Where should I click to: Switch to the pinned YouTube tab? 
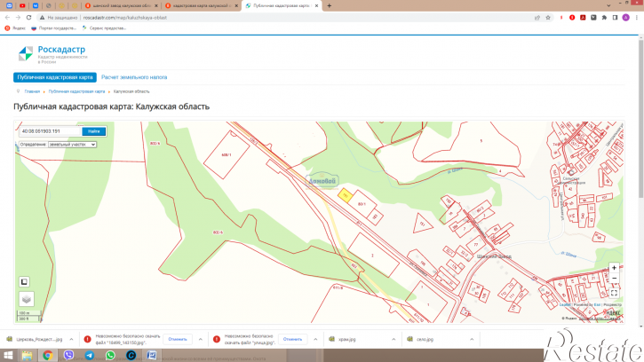22,5
